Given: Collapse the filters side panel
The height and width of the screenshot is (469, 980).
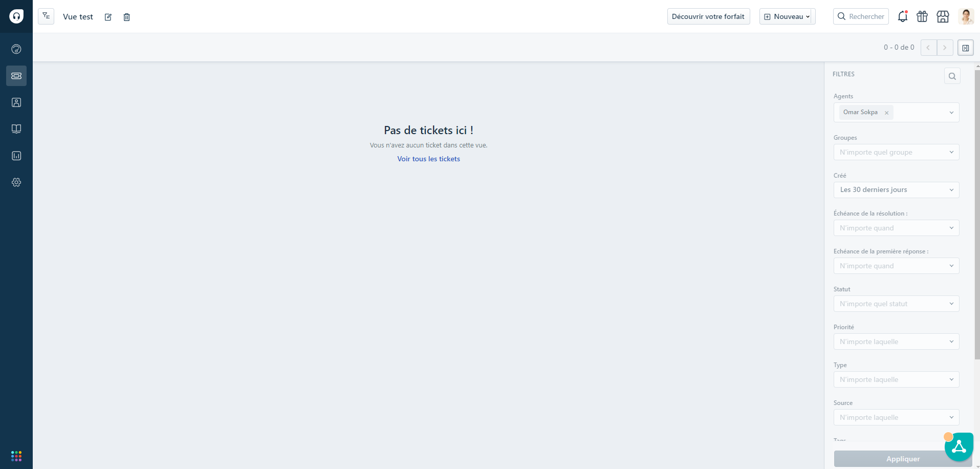Looking at the screenshot, I should coord(966,48).
